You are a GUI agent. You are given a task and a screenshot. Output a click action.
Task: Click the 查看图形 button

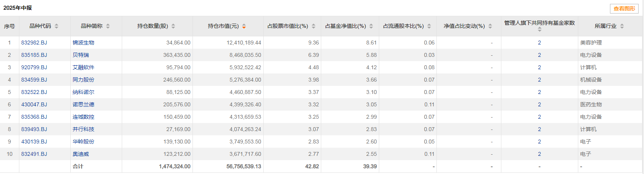coord(624,9)
